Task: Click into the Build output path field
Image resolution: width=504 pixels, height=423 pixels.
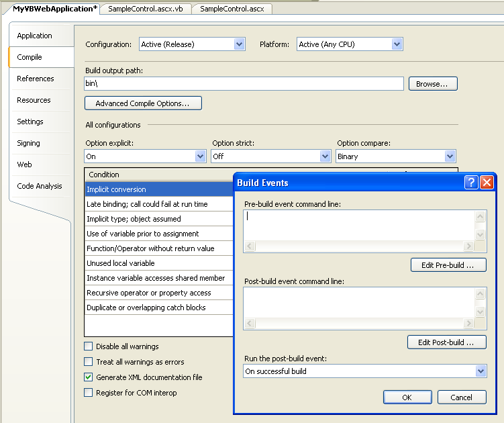Action: point(244,84)
